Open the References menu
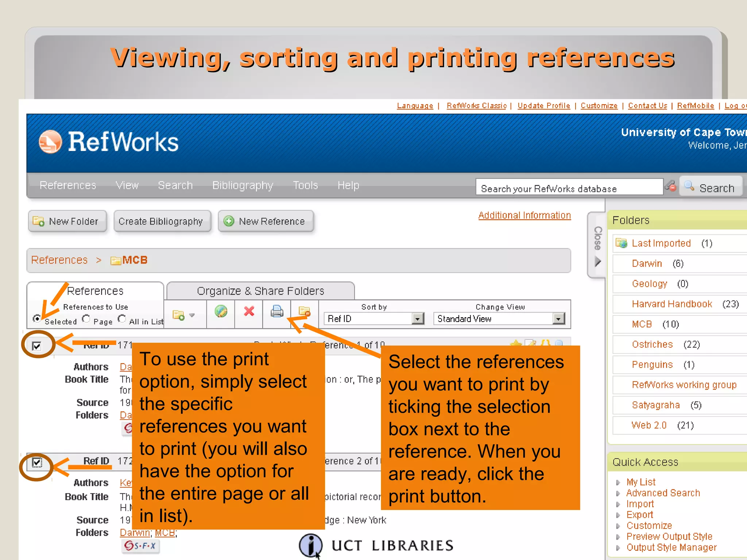 coord(68,185)
